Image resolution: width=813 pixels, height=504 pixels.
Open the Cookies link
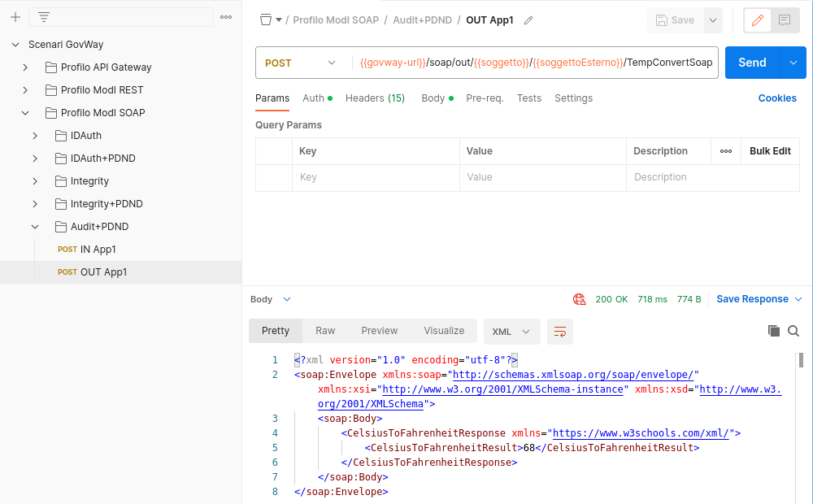pos(777,98)
